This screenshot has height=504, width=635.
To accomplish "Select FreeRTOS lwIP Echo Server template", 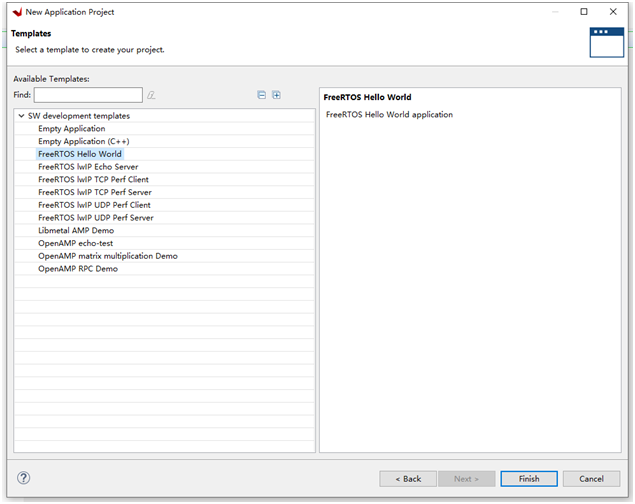I will pyautogui.click(x=88, y=167).
